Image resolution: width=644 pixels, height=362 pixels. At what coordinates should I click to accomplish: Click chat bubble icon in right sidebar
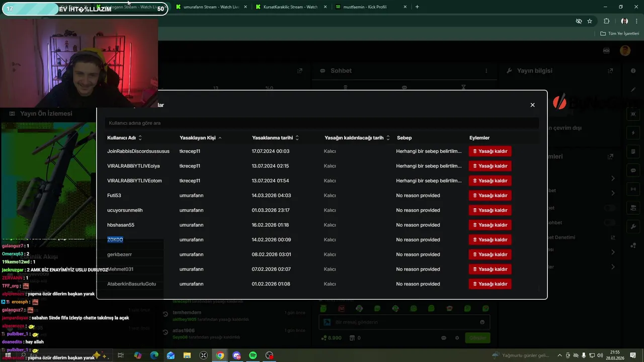pyautogui.click(x=633, y=170)
